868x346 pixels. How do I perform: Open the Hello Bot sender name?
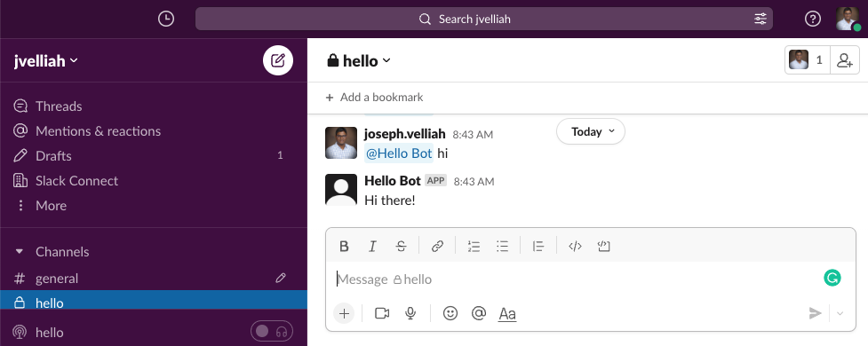pyautogui.click(x=393, y=181)
